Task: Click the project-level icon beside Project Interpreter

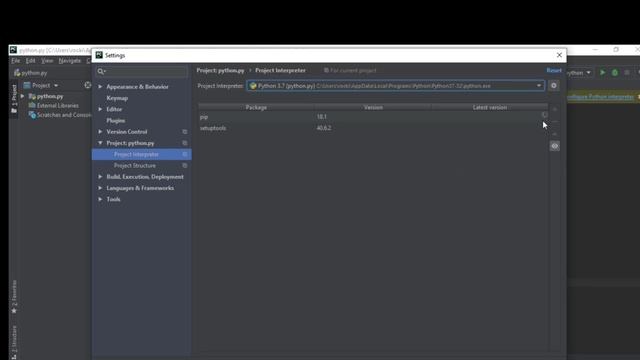Action: coord(185,154)
